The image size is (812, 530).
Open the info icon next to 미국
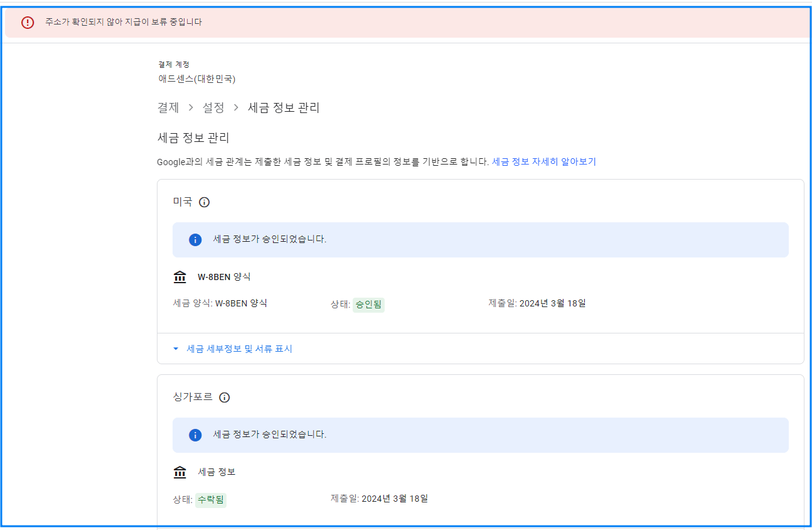[204, 202]
